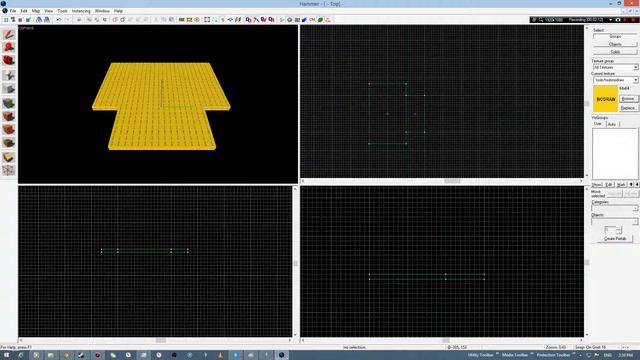Image resolution: width=640 pixels, height=360 pixels.
Task: Toggle select-by-handles mode
Action: (x=207, y=20)
